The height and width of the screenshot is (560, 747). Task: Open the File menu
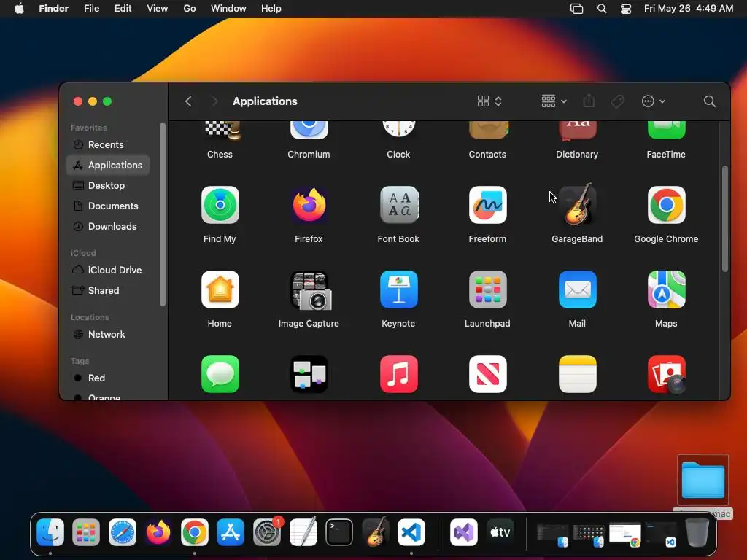(x=91, y=9)
